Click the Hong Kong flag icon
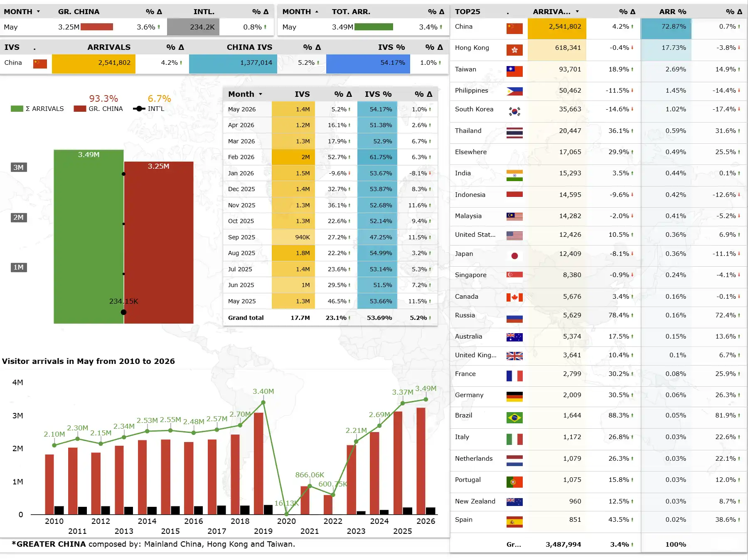This screenshot has width=748, height=560. tap(514, 50)
